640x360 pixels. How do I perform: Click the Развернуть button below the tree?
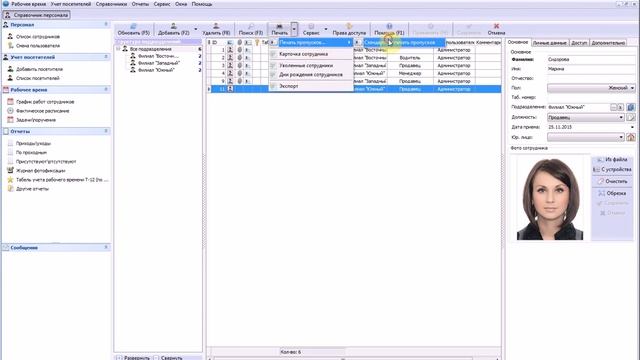click(133, 358)
